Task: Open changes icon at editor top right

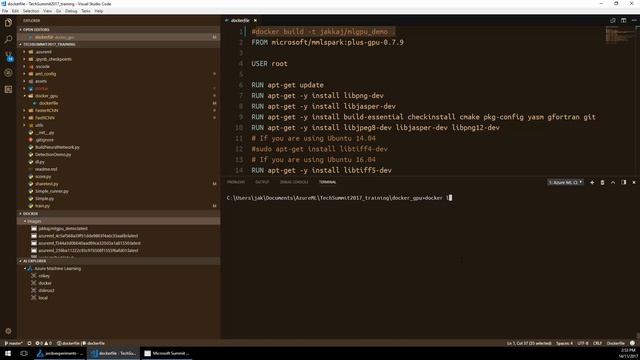Action: 613,20
